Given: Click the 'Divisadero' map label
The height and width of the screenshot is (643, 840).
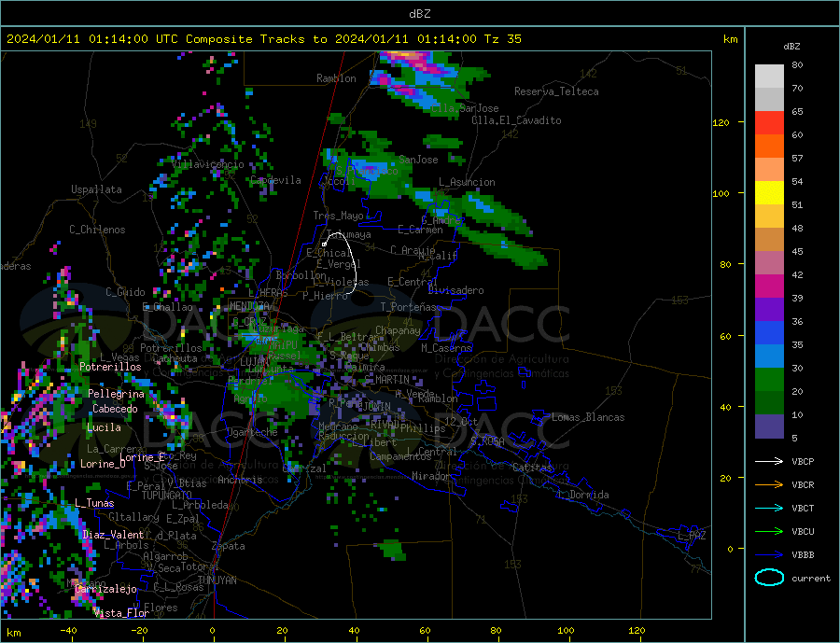Looking at the screenshot, I should pos(455,290).
